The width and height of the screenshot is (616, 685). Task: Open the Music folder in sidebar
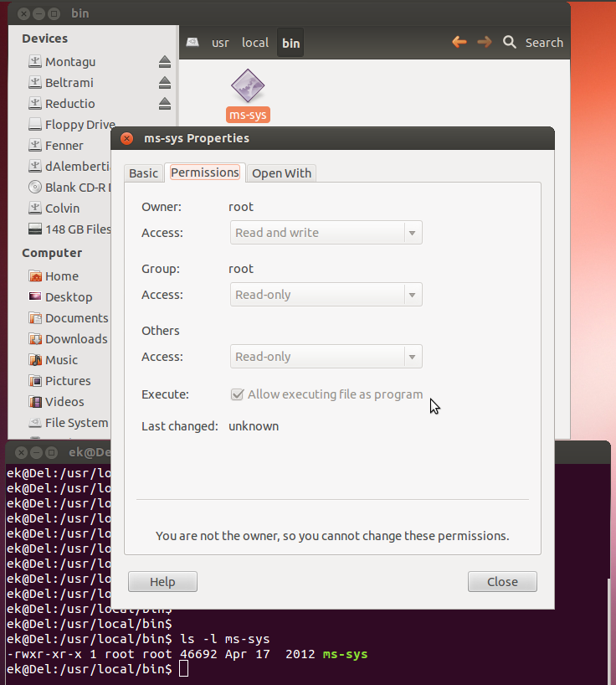[61, 360]
